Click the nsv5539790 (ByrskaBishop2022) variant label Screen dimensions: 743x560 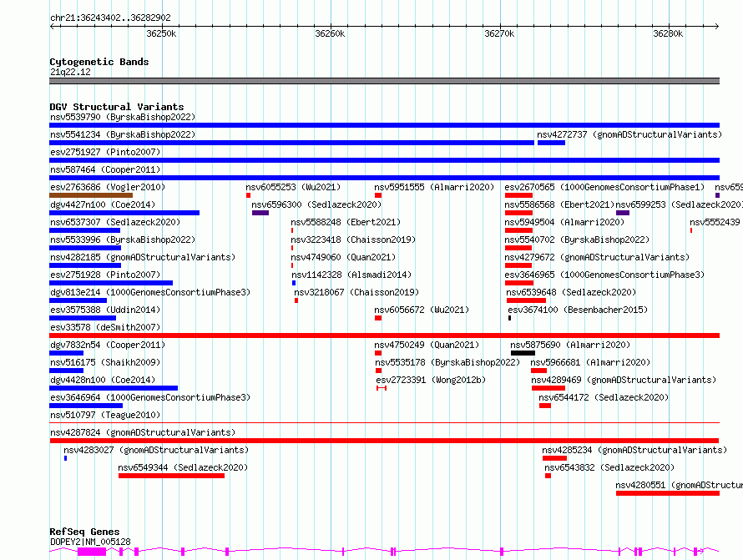click(122, 117)
